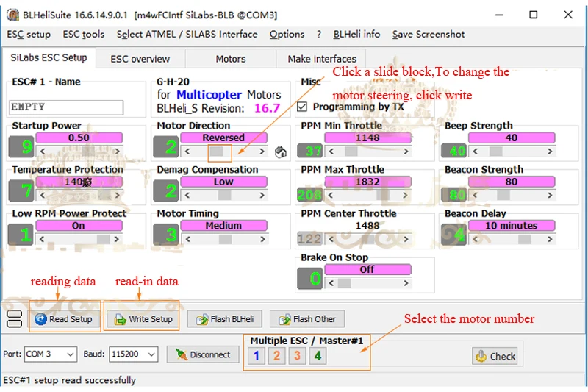Click the 10 minutes Beacon Delay value bar

[x=512, y=226]
